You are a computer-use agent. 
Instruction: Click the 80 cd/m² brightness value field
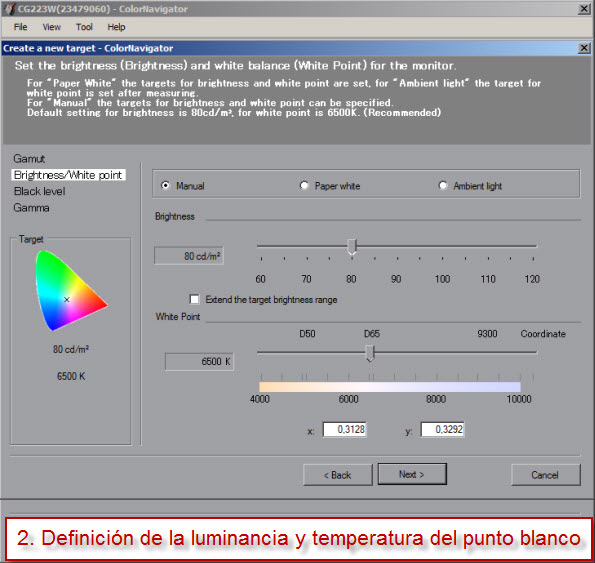tap(189, 256)
